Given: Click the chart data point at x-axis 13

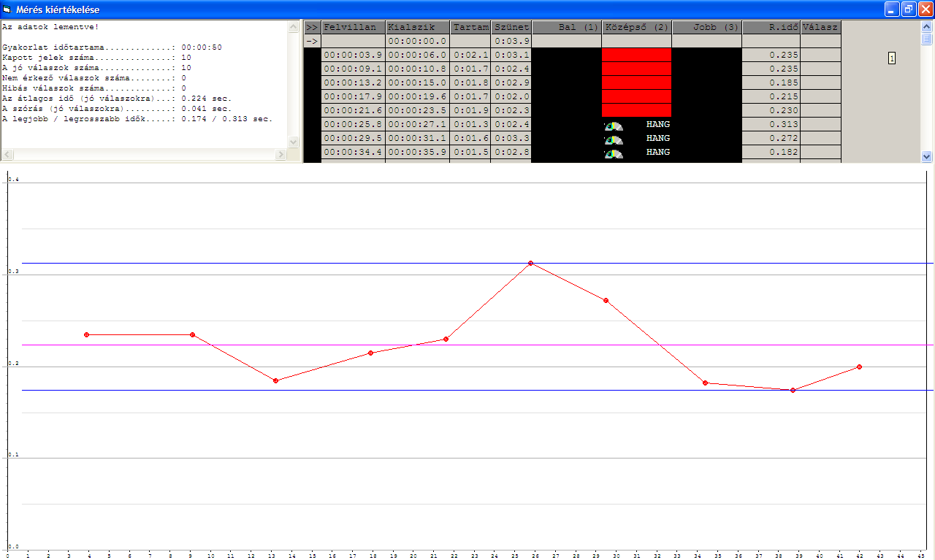Looking at the screenshot, I should coord(275,380).
